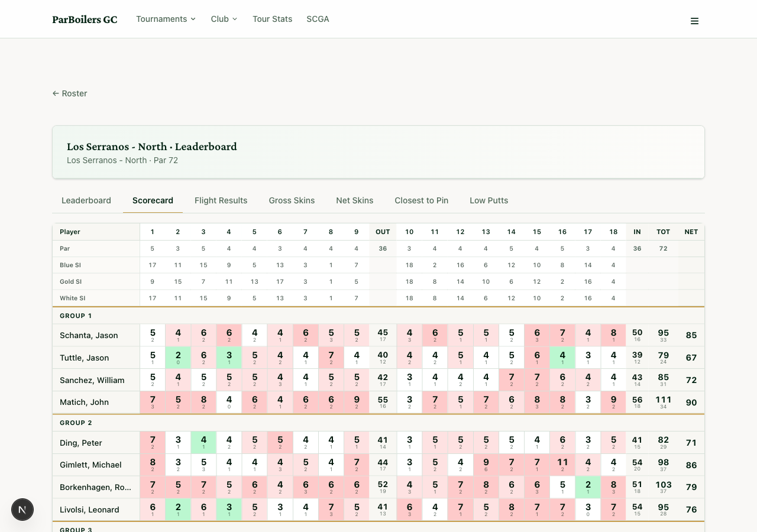Select the truncated Borkenhagen player row
Image resolution: width=757 pixels, height=532 pixels.
[x=96, y=487]
